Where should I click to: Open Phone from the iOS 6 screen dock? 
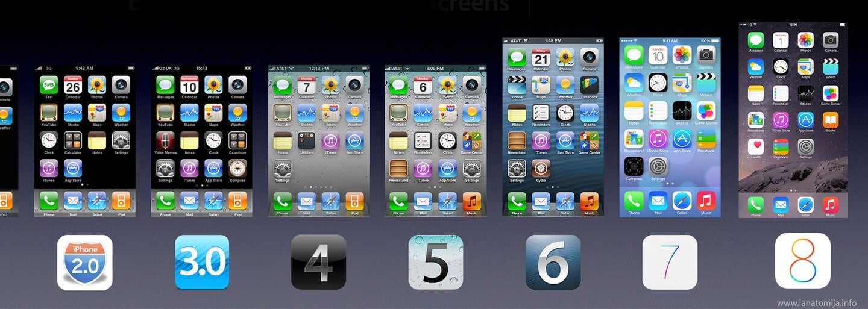pyautogui.click(x=517, y=201)
